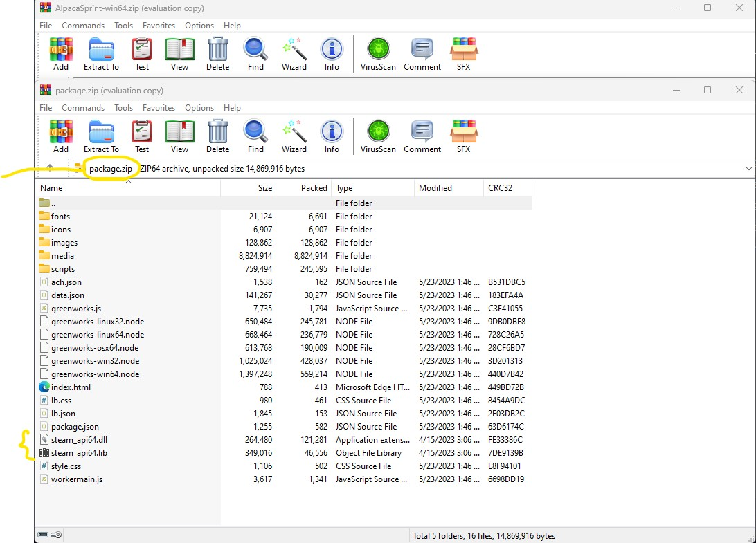
Task: Select file index.html
Action: pos(285,387)
